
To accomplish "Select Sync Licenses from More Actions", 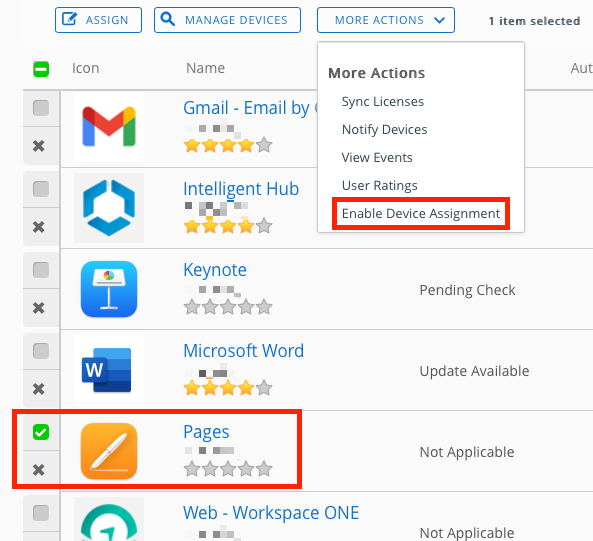I will 383,101.
